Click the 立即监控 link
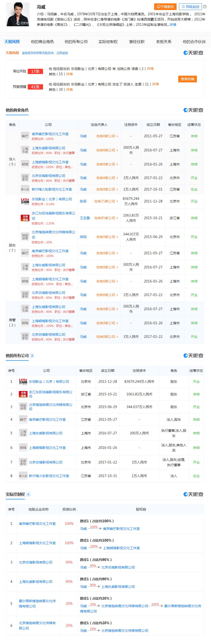The image size is (211, 644). tap(62, 53)
